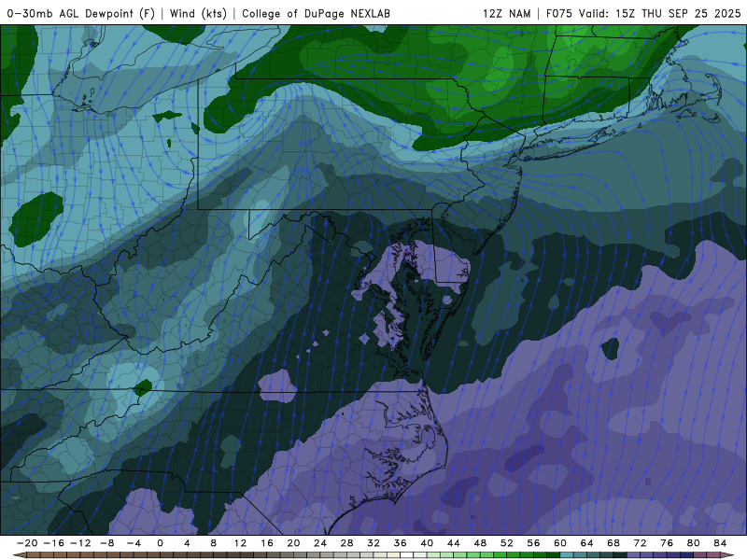
Task: Click the '52' color scale label
Action: (507, 543)
